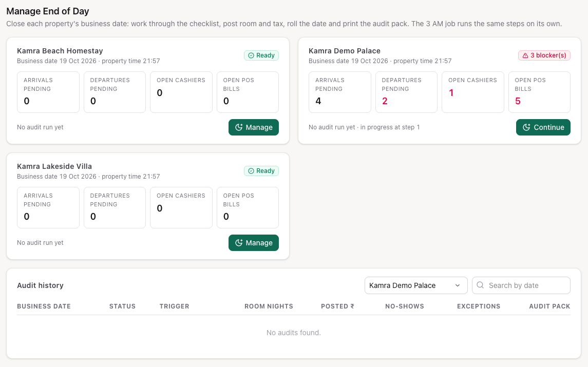Click the Posted ₹ column header

click(x=337, y=306)
